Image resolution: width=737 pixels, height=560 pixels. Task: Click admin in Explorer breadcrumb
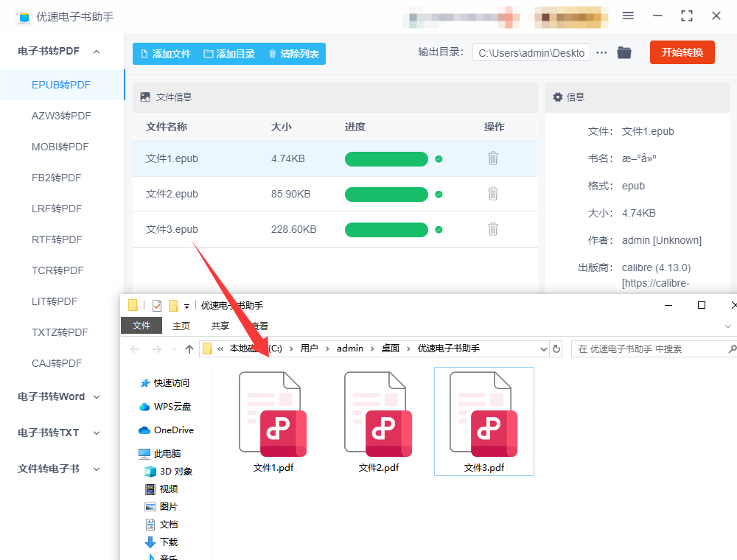[x=349, y=349]
